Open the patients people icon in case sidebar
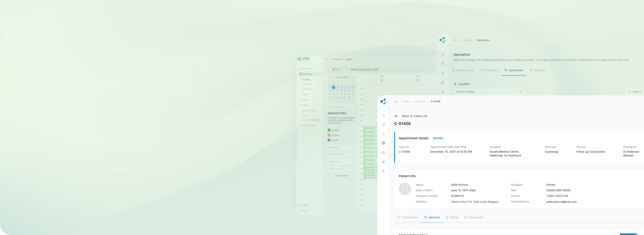The height and width of the screenshot is (235, 644). (383, 134)
